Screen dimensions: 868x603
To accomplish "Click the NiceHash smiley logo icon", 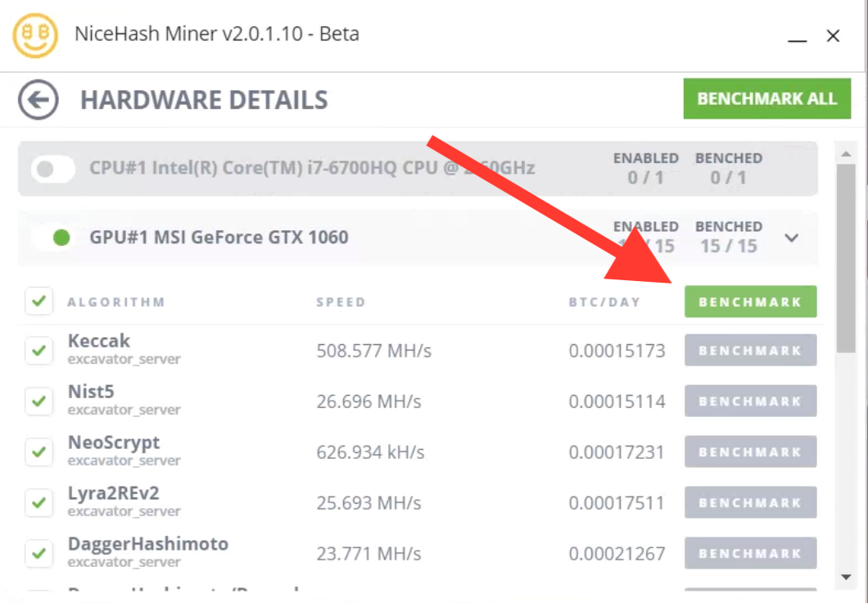I will point(35,35).
